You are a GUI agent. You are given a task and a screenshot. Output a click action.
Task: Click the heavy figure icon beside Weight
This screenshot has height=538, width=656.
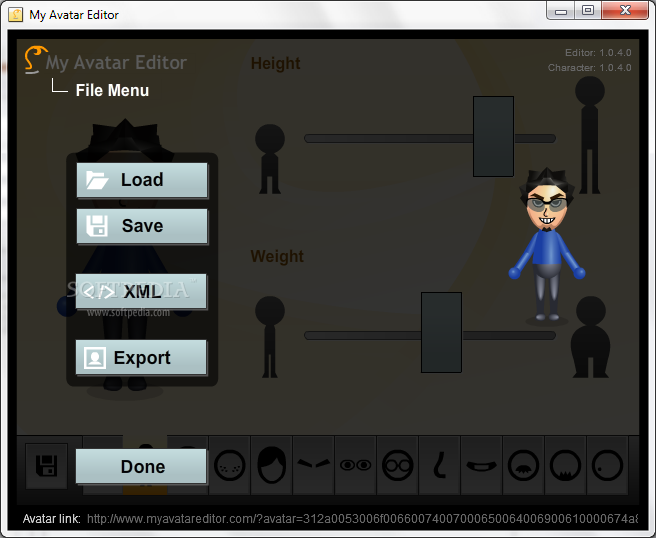point(590,337)
